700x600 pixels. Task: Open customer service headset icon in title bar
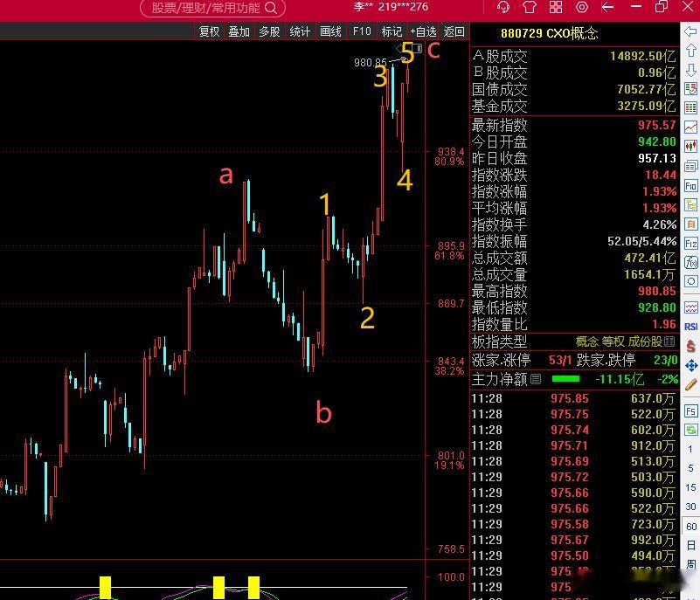(503, 7)
